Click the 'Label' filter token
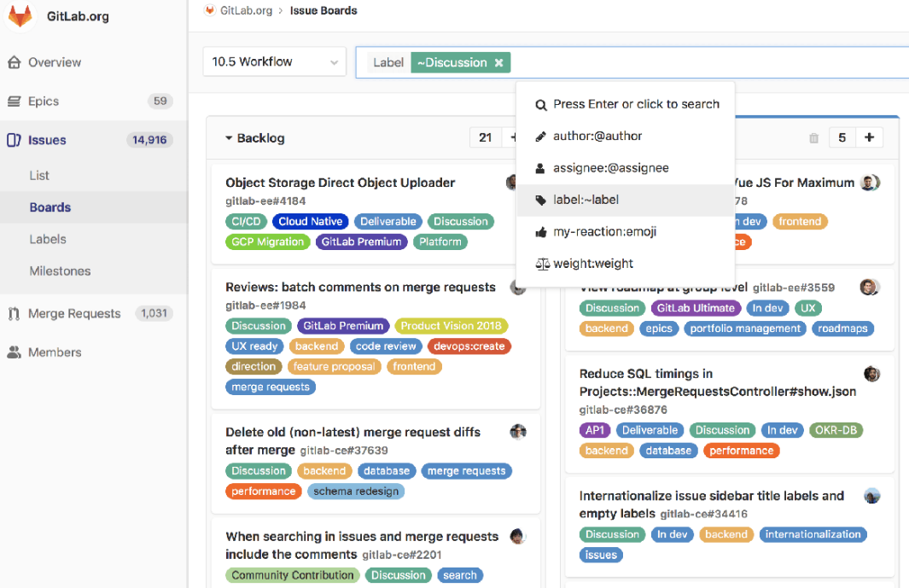This screenshot has width=909, height=588. (388, 62)
